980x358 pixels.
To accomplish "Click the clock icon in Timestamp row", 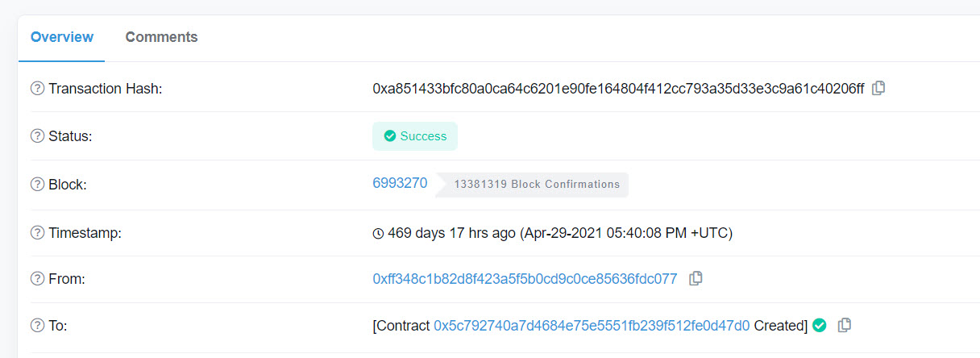I will point(378,234).
